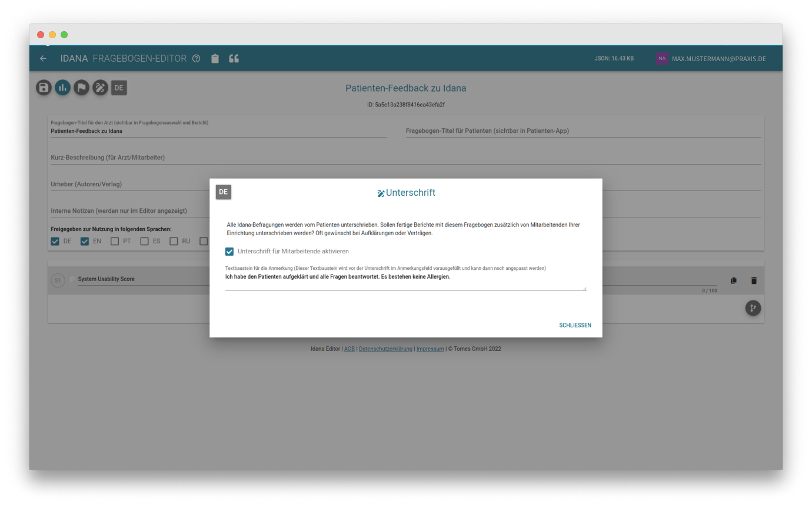The image size is (812, 505).
Task: Click the flag icon button
Action: [x=81, y=88]
